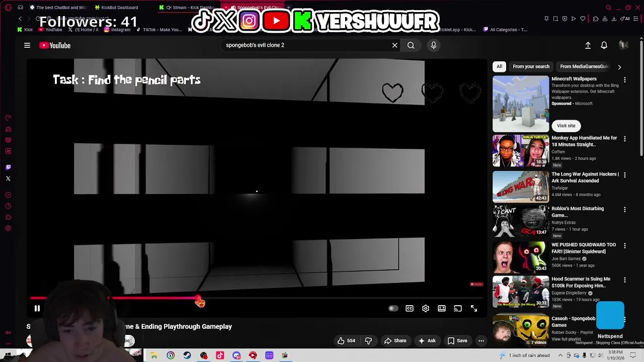Open Monkey App Humiliated Me video title
Viewport: 644px width, 362px height.
pyautogui.click(x=584, y=141)
